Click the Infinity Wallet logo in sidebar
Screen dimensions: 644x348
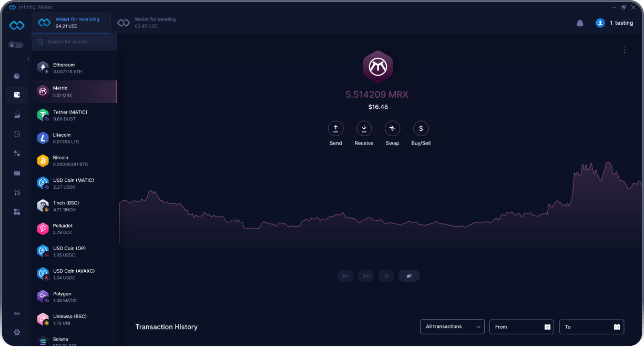17,25
